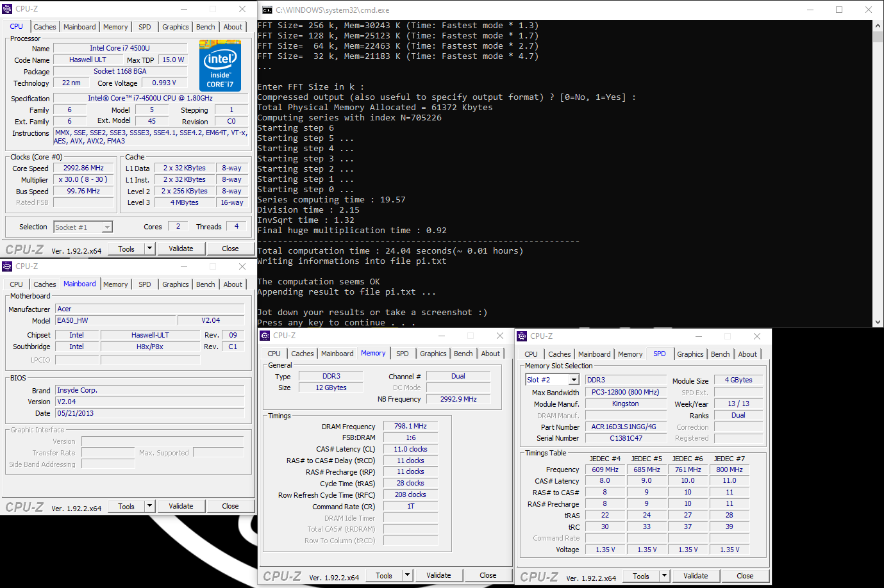Expand Tools arrow in Mainboard window

coord(149,506)
